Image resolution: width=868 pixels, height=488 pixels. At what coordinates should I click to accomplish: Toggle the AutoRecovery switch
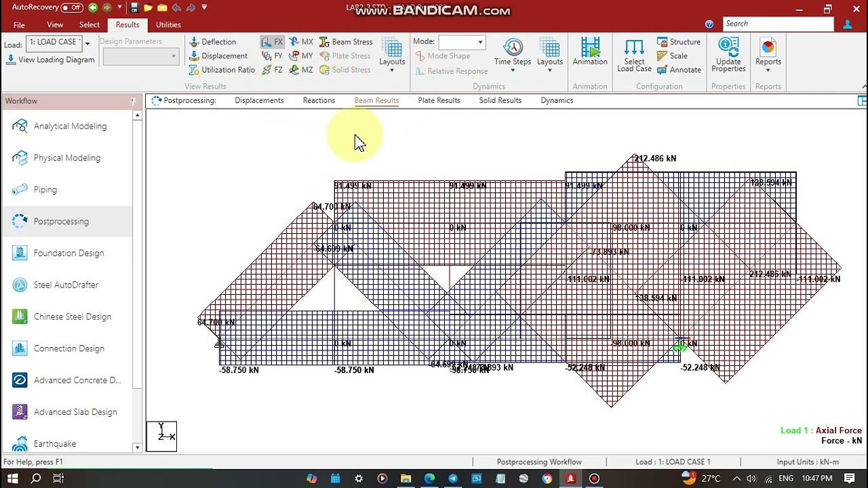(72, 8)
